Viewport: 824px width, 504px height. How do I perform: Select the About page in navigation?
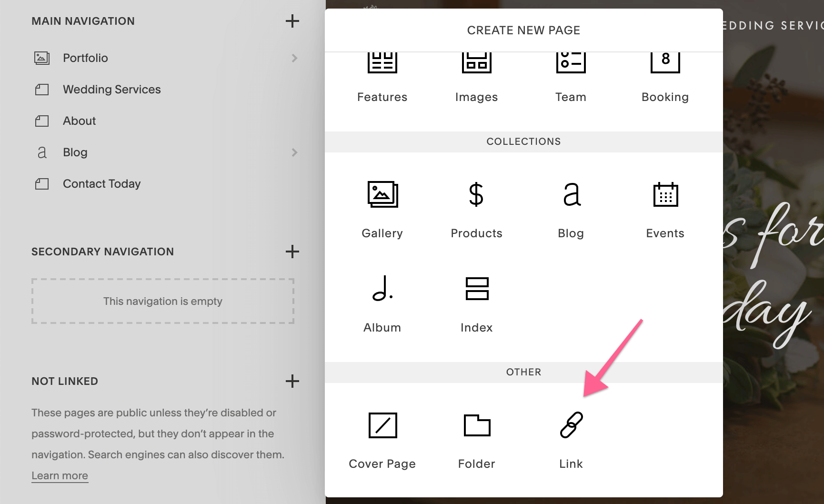[79, 121]
